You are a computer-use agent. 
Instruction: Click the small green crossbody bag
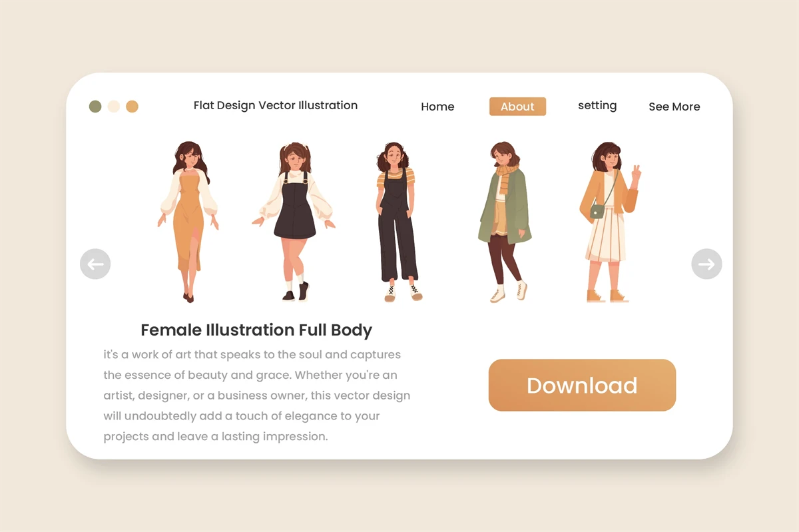[x=597, y=212]
